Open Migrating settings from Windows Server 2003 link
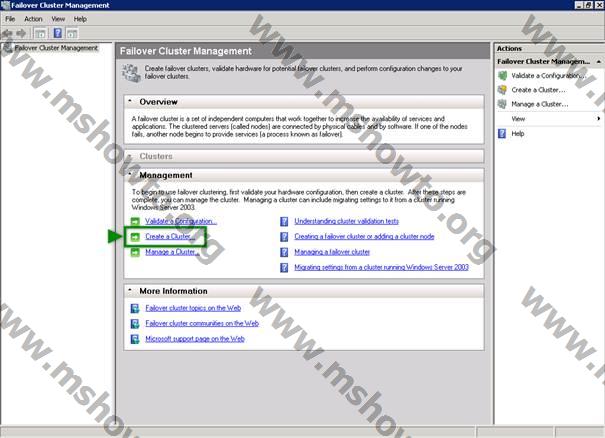Screen dimensions: 605x438 pos(382,267)
